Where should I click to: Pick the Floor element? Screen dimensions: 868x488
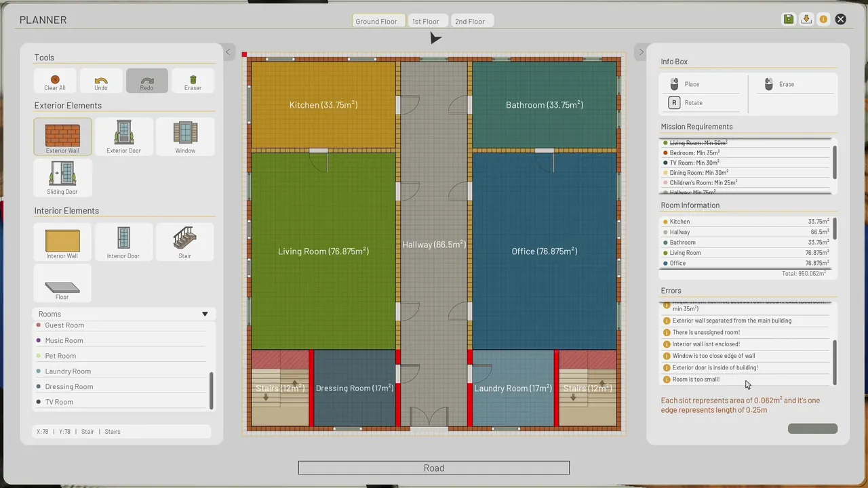click(62, 283)
